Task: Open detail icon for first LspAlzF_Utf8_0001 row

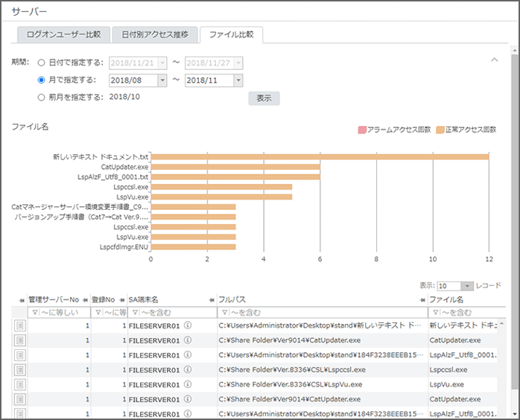Action: [20, 355]
